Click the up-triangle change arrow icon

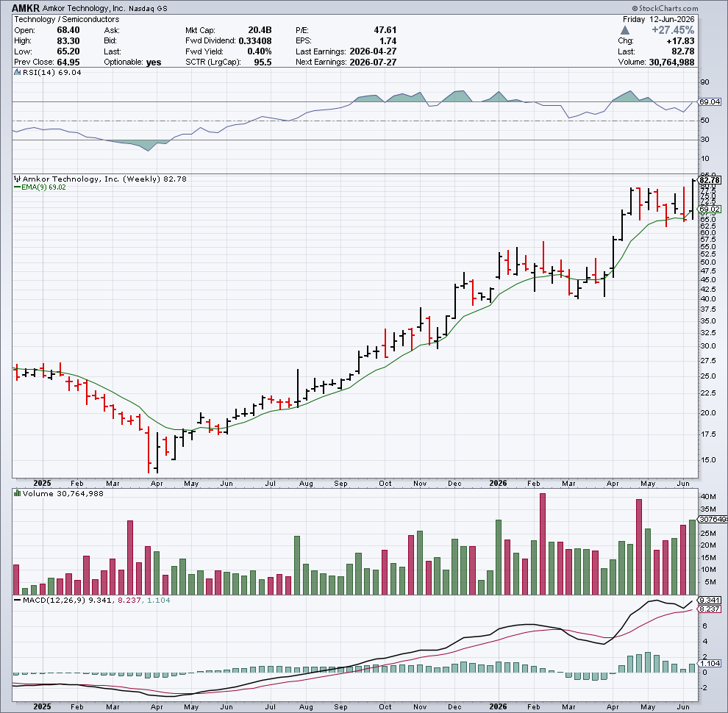pyautogui.click(x=625, y=30)
